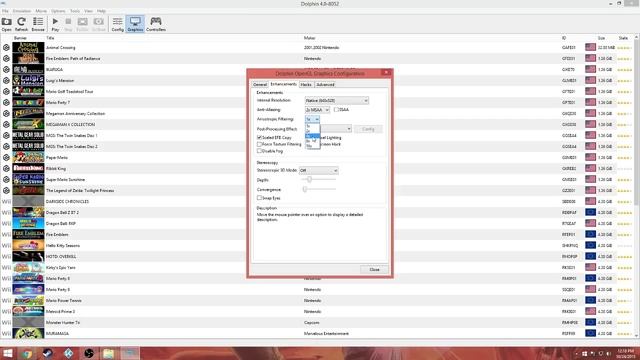640x360 pixels.
Task: Choose the highlighted 4x option in the Anisotropic Filtering list
Action: coord(312,136)
